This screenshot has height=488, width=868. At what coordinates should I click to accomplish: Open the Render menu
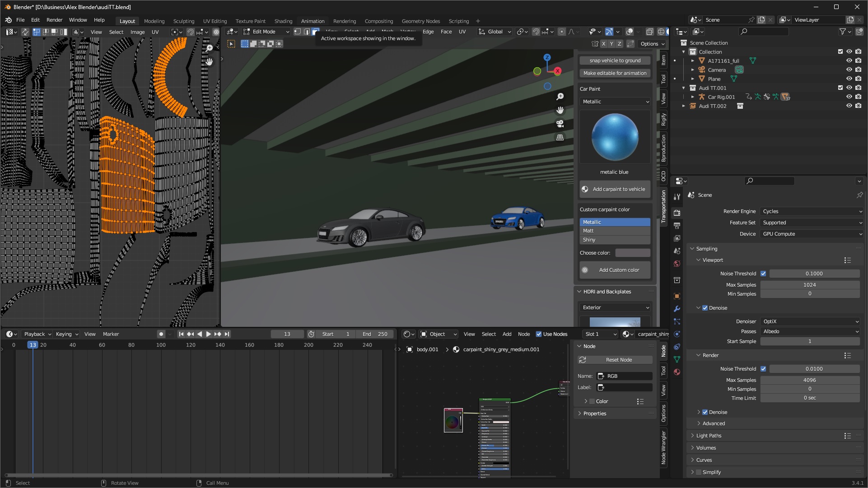54,20
